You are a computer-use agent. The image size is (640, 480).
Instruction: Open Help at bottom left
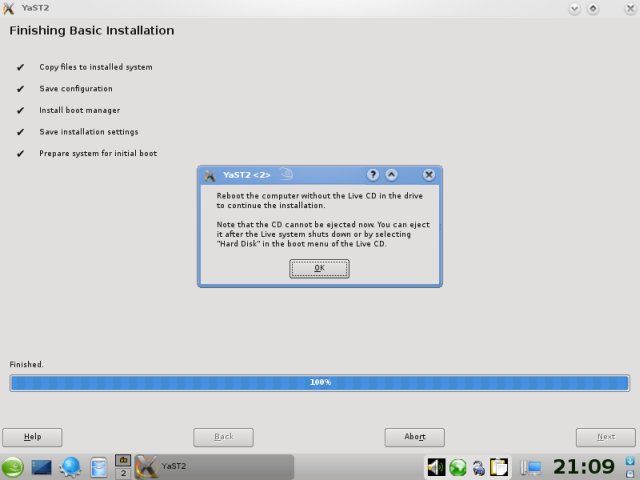pos(32,437)
